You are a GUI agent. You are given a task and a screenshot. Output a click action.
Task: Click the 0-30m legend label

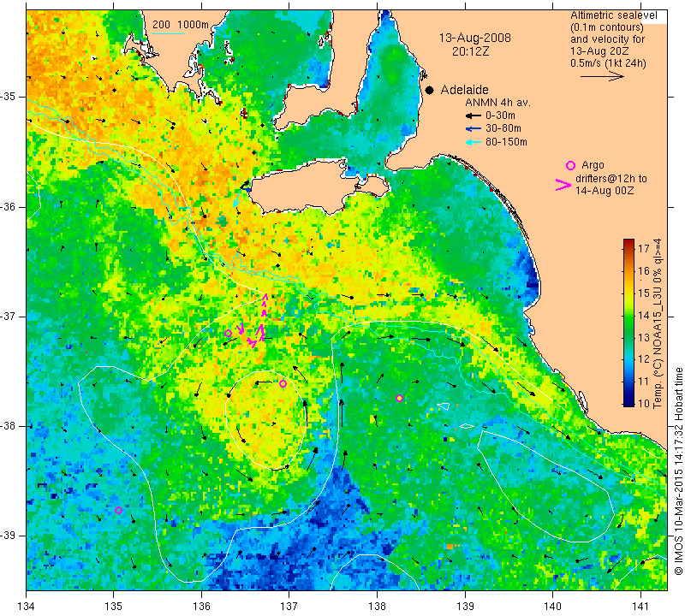coord(500,115)
